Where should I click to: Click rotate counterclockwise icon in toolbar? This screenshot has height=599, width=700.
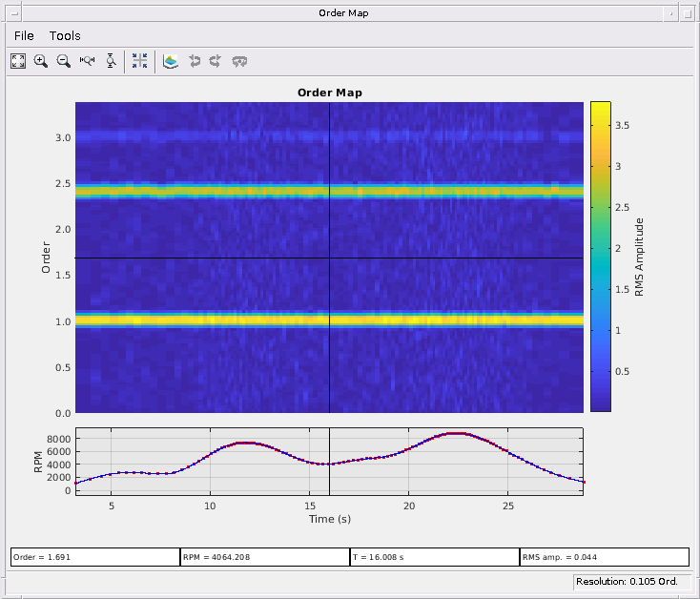click(195, 61)
